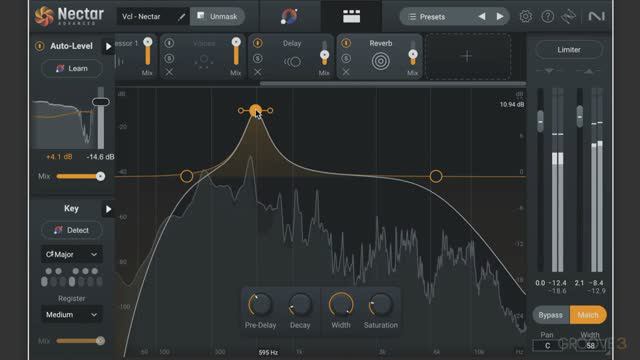This screenshot has height=360, width=640.
Task: Enable the Voices module power
Action: tap(169, 43)
